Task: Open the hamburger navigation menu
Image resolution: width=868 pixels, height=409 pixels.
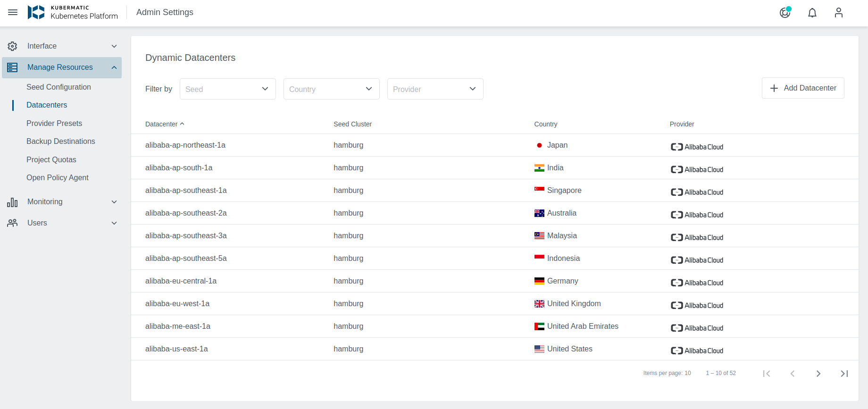Action: 13,12
